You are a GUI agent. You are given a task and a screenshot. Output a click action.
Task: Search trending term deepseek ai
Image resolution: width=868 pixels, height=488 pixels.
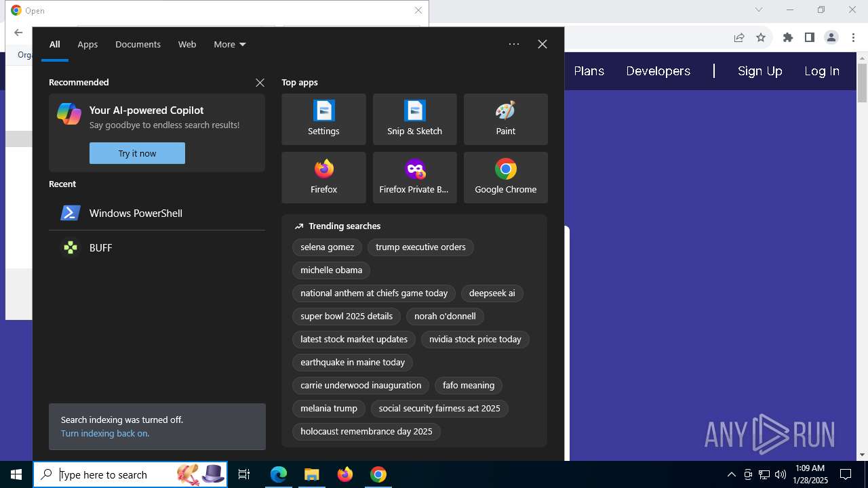(x=492, y=293)
